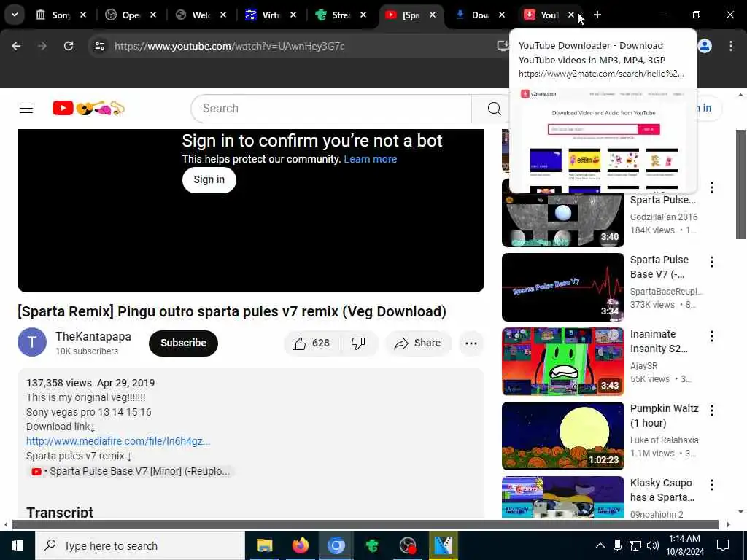This screenshot has height=560, width=747.
Task: Go forward in browser history
Action: [42, 46]
